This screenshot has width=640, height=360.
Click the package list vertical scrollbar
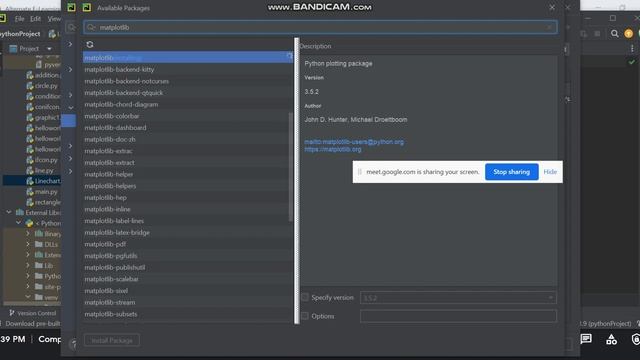pyautogui.click(x=291, y=167)
